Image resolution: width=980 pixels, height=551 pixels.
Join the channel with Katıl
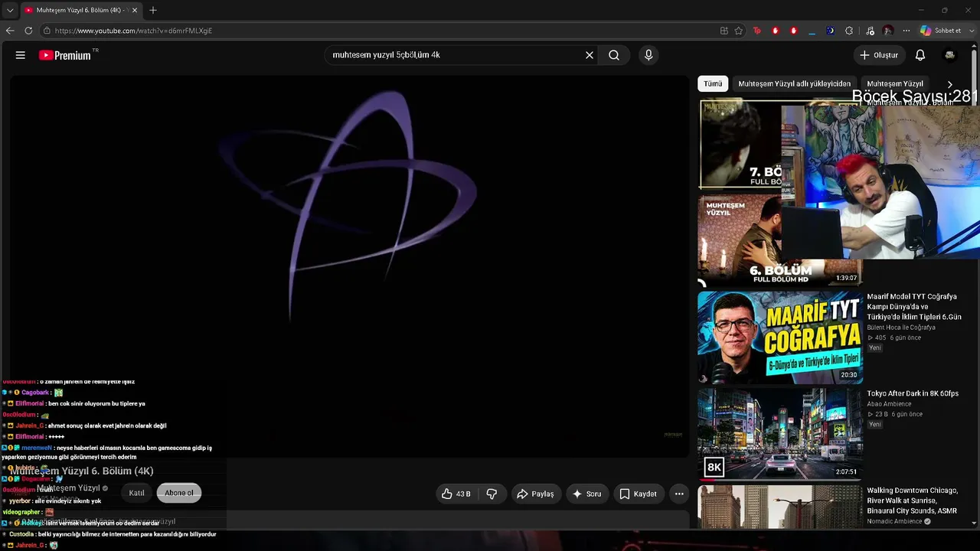click(x=136, y=493)
